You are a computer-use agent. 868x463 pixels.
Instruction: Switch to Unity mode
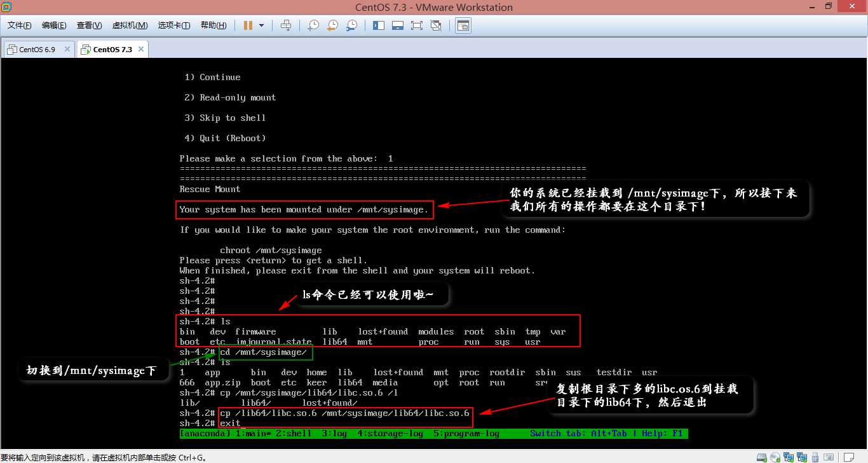tap(436, 25)
